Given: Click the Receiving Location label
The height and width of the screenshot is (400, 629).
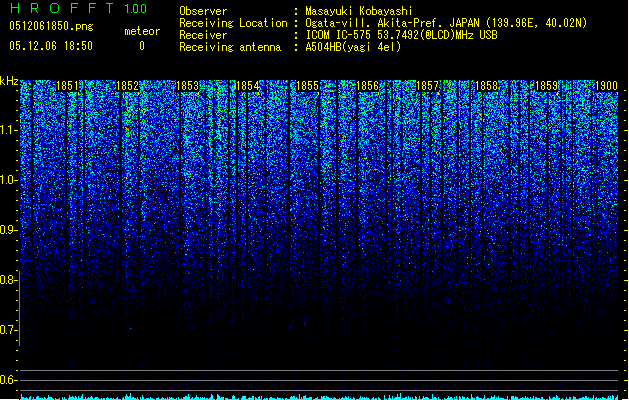Looking at the screenshot, I should coord(233,23).
